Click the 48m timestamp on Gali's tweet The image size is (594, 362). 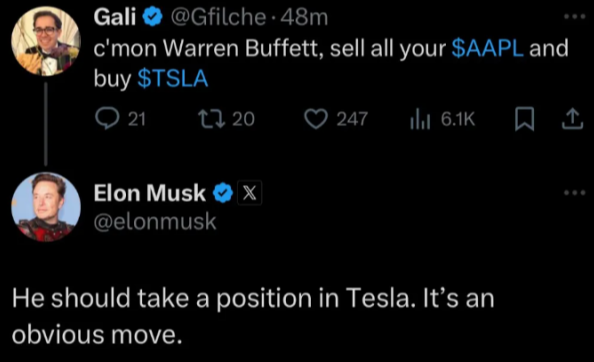coord(304,17)
